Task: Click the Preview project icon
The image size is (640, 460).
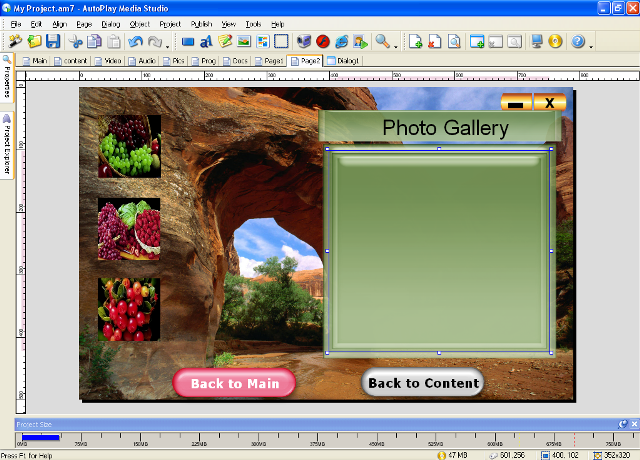Action: (x=538, y=42)
